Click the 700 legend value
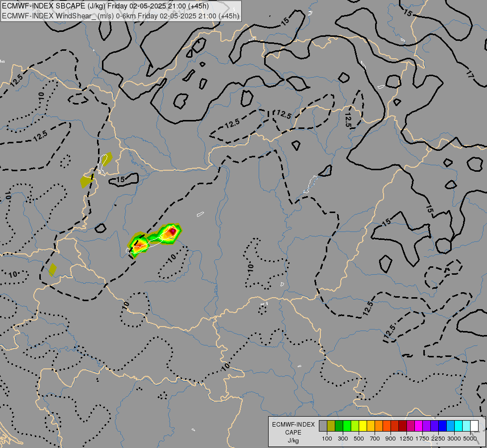This screenshot has height=448, width=487. coord(375,439)
